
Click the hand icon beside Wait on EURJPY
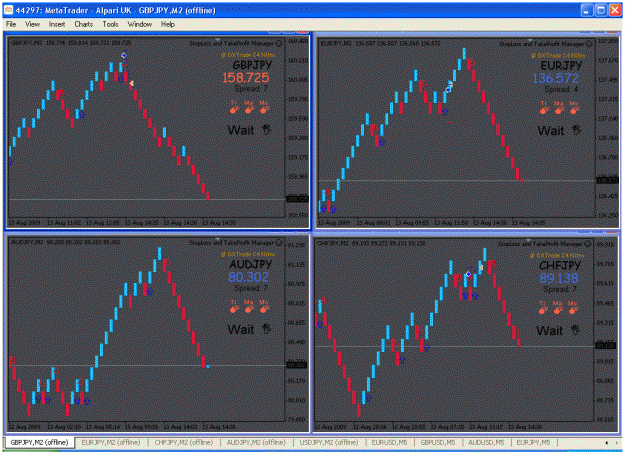[576, 130]
